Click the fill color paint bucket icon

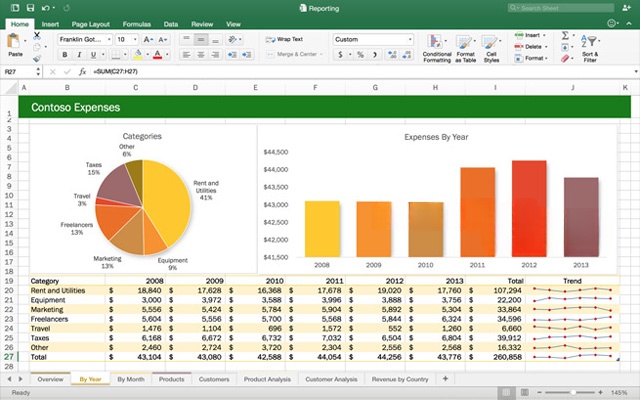[x=138, y=55]
